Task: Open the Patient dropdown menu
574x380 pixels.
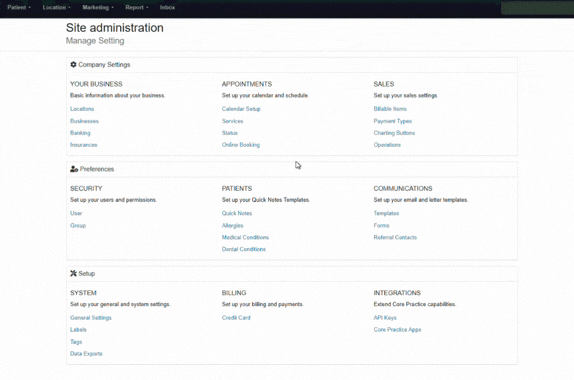Action: pyautogui.click(x=19, y=7)
